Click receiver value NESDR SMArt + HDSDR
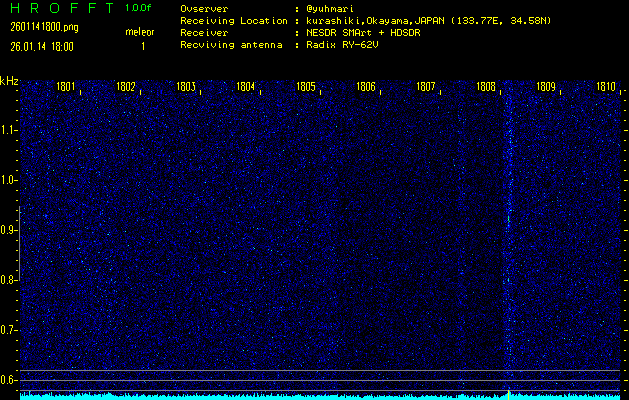 point(363,33)
